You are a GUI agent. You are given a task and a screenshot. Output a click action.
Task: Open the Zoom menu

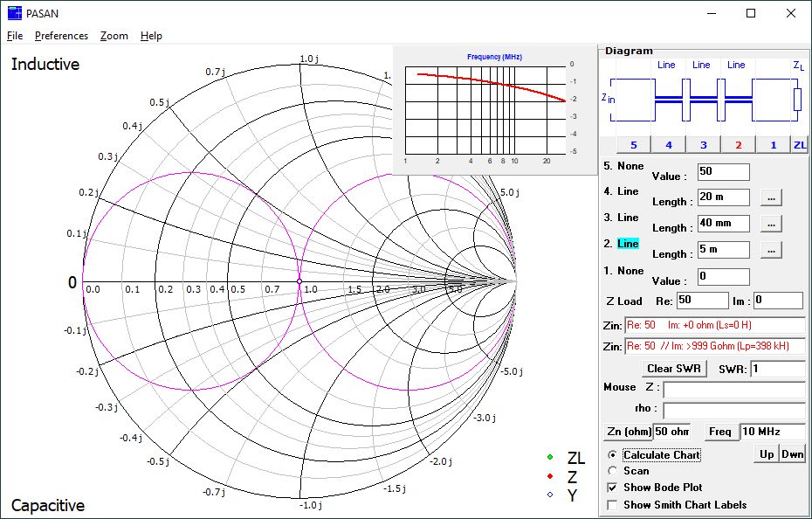(x=114, y=36)
